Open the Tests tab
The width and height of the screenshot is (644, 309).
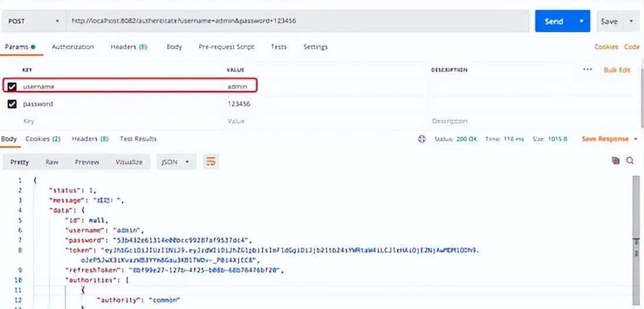(x=279, y=47)
